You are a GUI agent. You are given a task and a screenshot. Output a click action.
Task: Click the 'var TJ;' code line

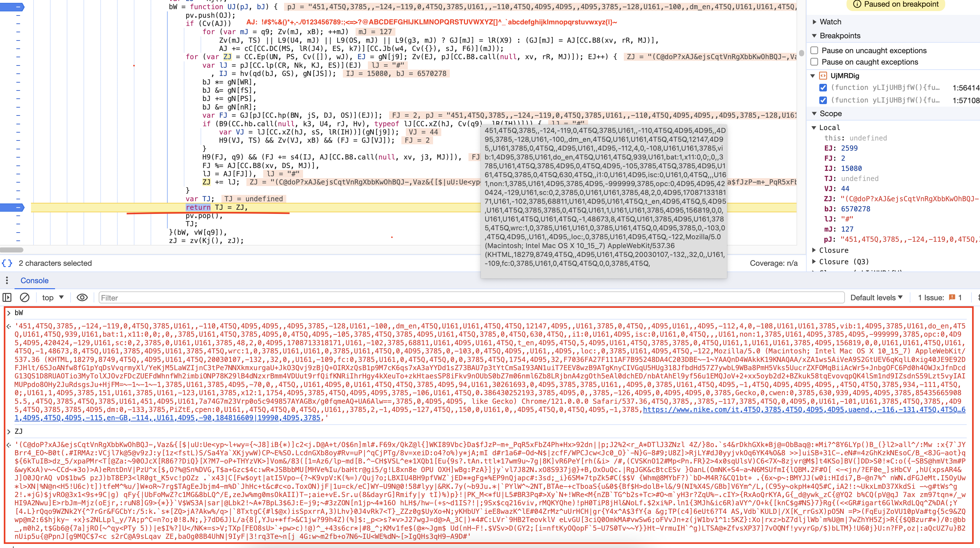click(x=200, y=199)
